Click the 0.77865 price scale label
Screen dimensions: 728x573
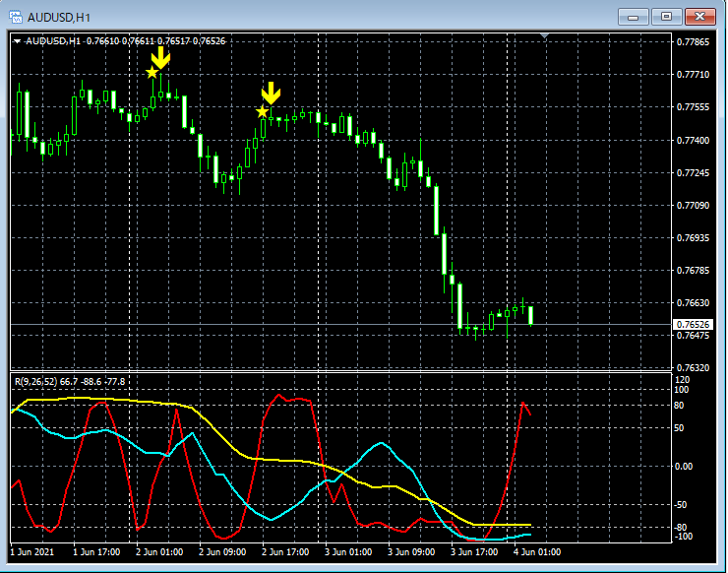[x=693, y=42]
